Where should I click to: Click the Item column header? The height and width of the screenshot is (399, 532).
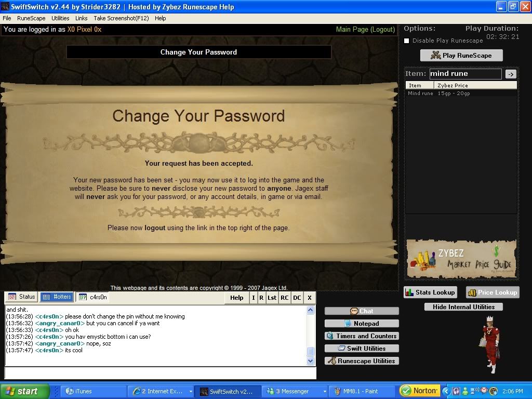(420, 86)
